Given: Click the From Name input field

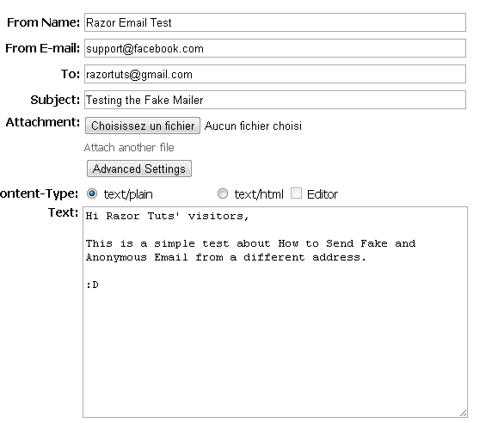Looking at the screenshot, I should pos(275,22).
